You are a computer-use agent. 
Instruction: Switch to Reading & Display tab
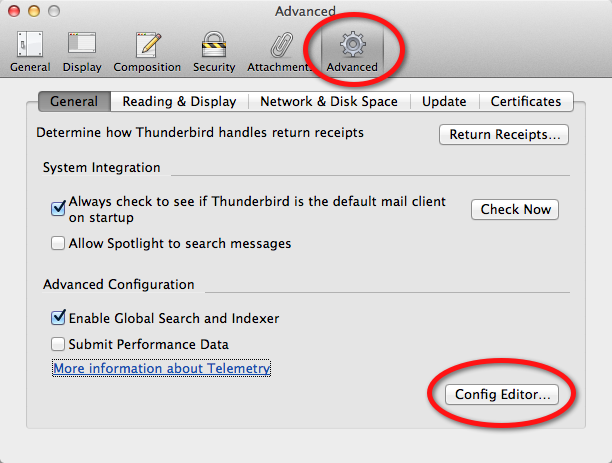click(180, 102)
